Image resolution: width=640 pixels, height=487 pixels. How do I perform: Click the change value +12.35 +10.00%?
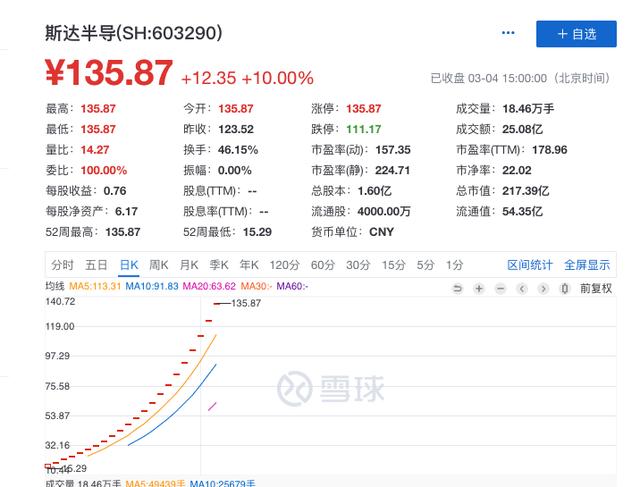247,78
